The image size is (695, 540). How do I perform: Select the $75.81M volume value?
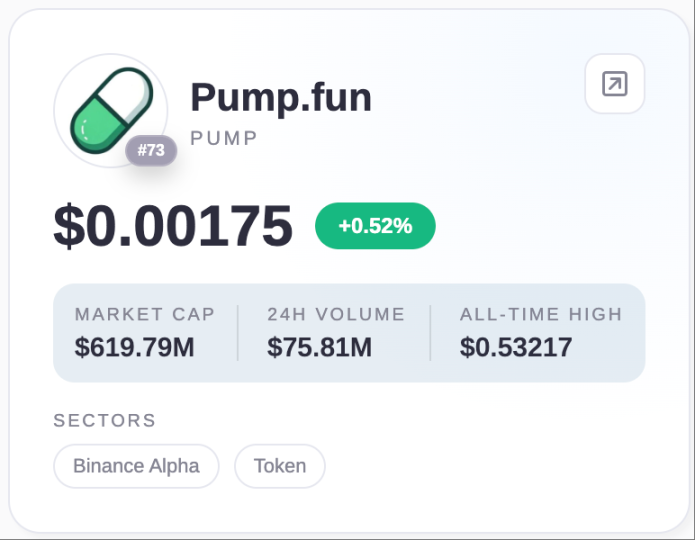[x=319, y=348]
